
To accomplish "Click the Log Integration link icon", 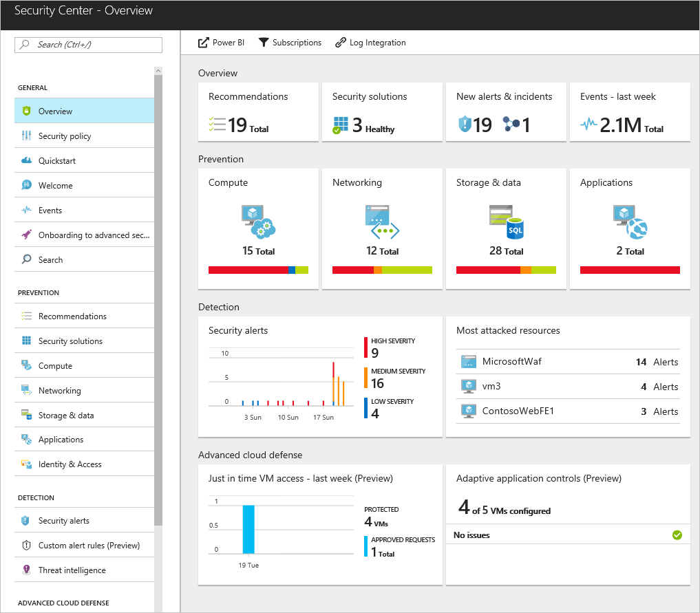I will (x=341, y=43).
